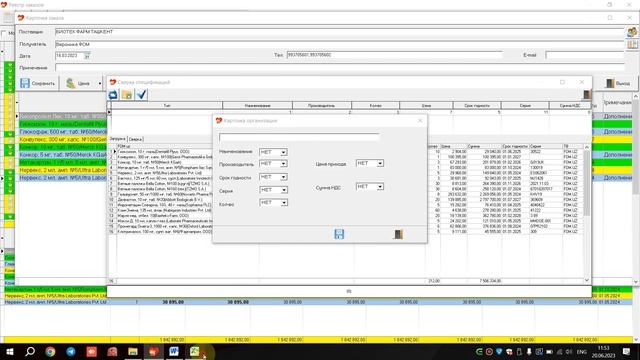The height and width of the screenshot is (360, 640).
Task: Click the Наименование column header
Action: [x=258, y=105]
